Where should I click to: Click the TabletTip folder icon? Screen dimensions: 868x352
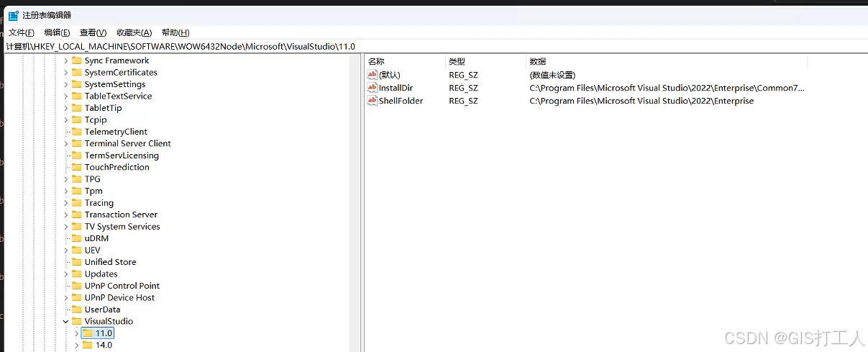click(x=77, y=108)
